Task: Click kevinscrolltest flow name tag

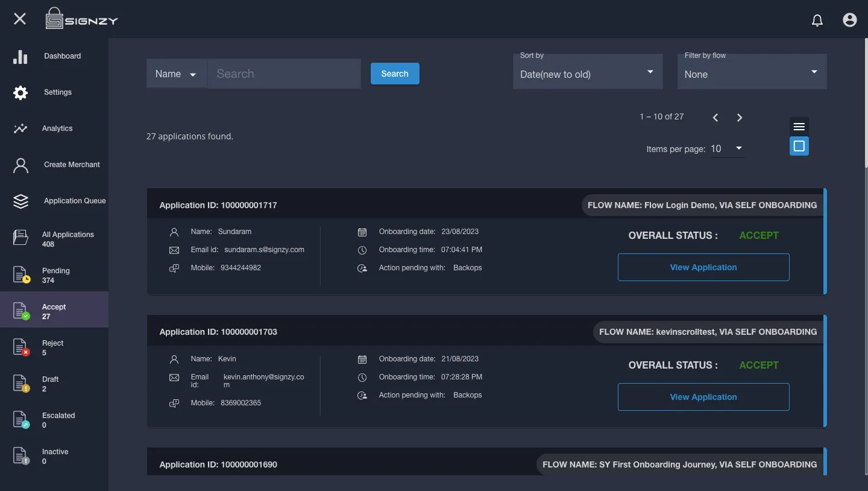Action: (708, 332)
